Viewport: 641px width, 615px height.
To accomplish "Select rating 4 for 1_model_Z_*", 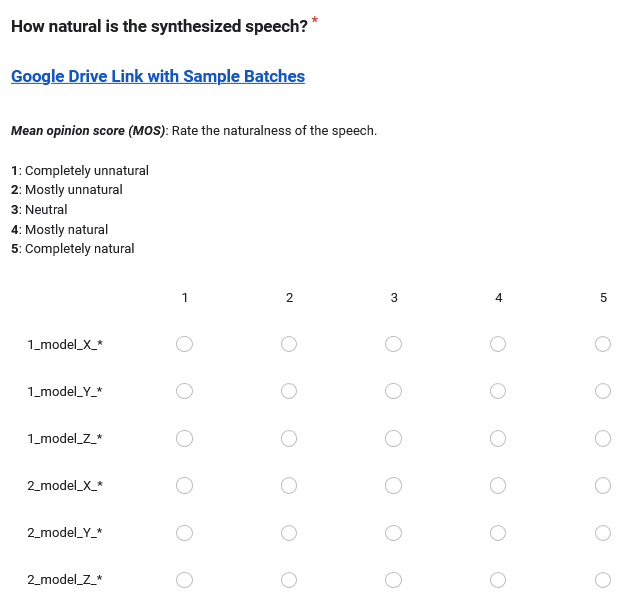I will coord(498,438).
